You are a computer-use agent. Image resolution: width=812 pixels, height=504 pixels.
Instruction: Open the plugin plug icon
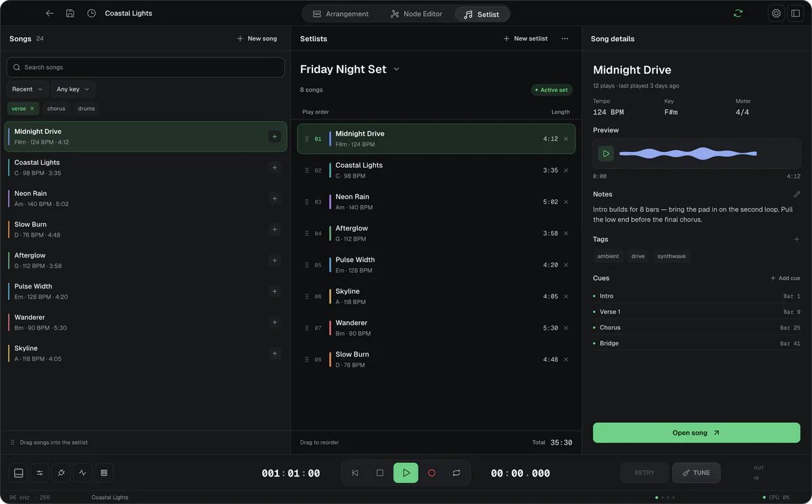click(62, 473)
